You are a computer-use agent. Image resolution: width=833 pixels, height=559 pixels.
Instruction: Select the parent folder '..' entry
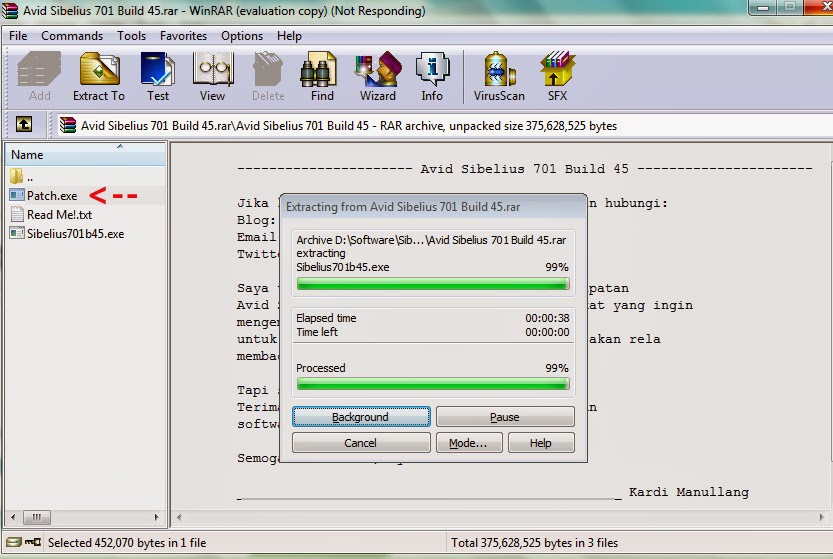(21, 176)
